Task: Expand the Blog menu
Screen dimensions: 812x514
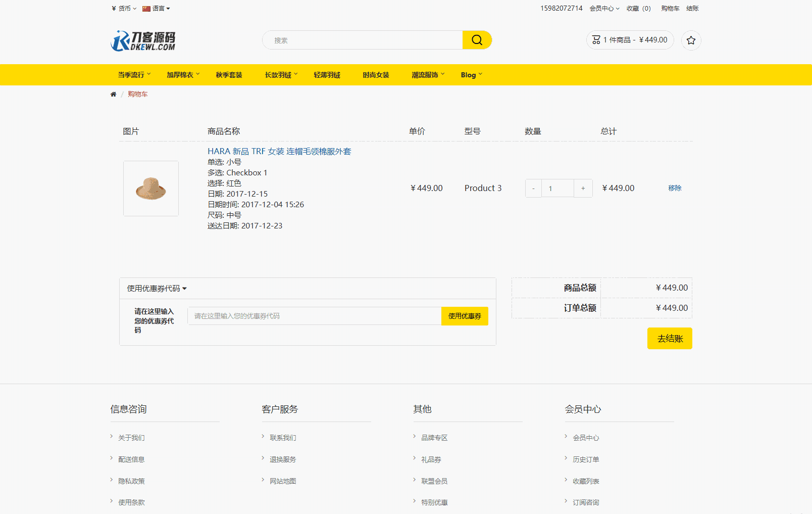Action: 472,75
